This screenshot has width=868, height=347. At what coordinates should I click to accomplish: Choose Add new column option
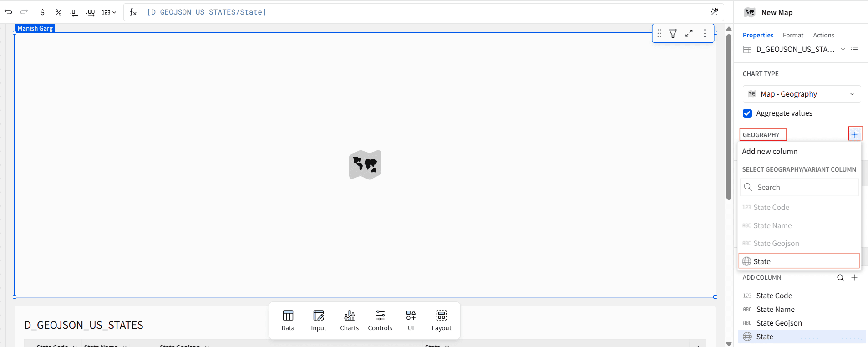click(x=770, y=152)
